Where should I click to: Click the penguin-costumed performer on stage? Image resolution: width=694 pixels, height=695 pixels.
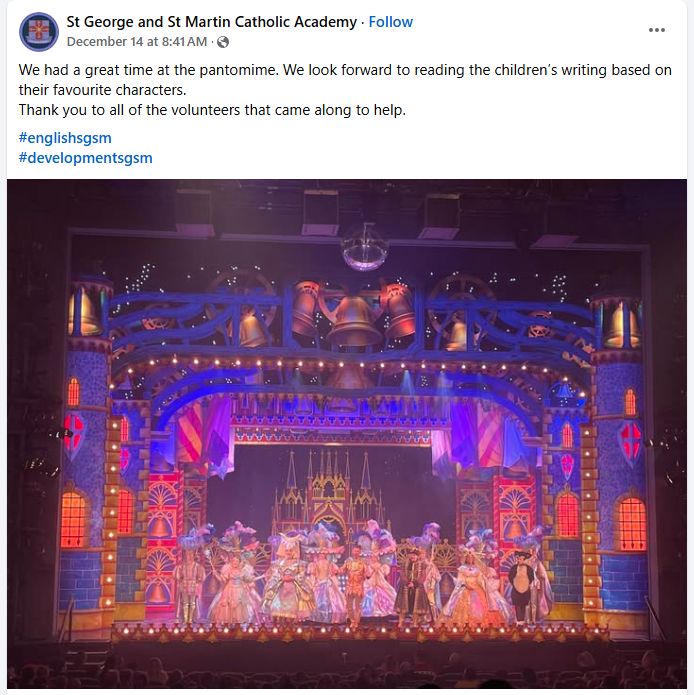click(522, 585)
